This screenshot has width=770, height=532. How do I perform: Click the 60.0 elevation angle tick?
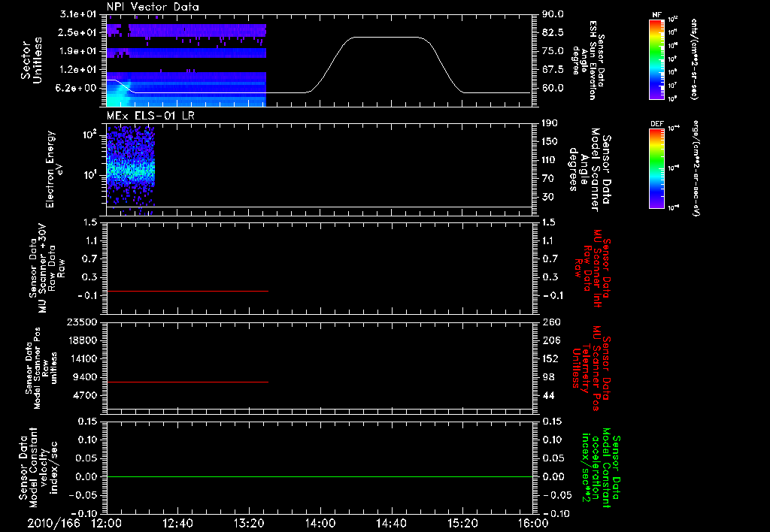(553, 88)
